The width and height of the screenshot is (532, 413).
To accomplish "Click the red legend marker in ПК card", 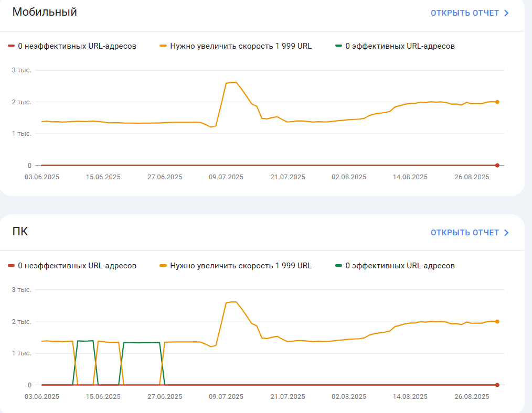I will click(11, 265).
